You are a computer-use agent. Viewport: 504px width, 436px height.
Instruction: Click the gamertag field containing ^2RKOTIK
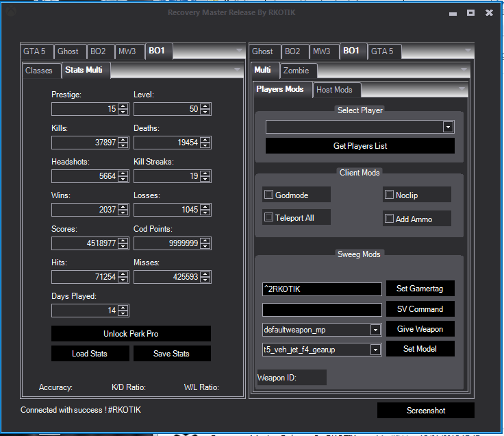pos(322,289)
